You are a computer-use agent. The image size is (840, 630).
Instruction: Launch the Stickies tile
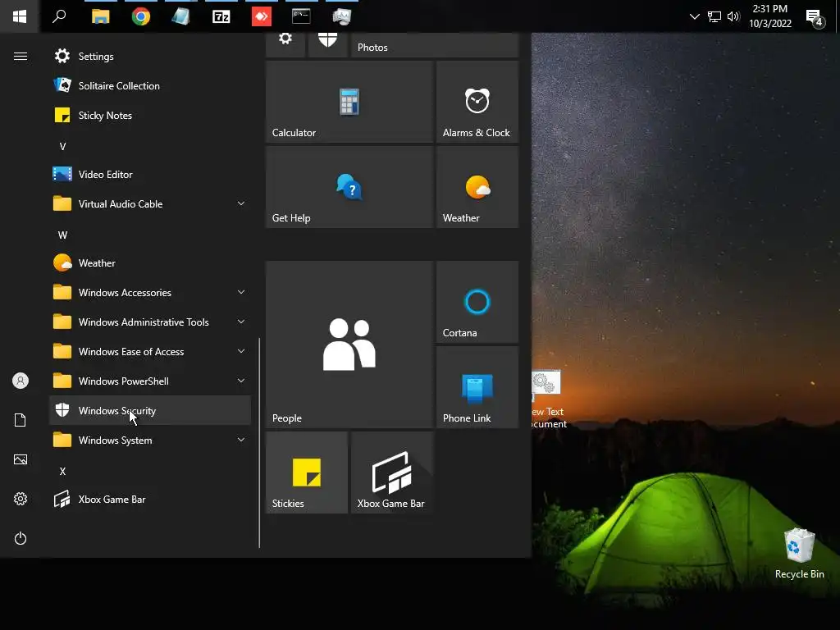[307, 472]
